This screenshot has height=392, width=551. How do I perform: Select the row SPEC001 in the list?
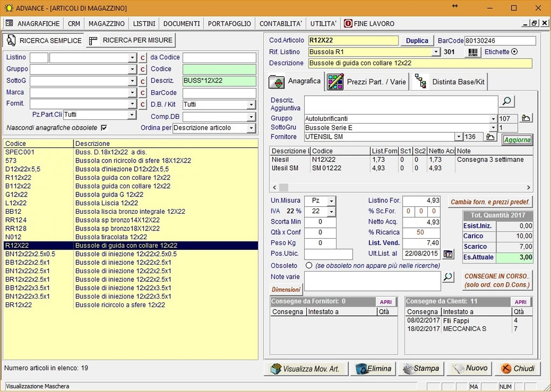[x=131, y=152]
